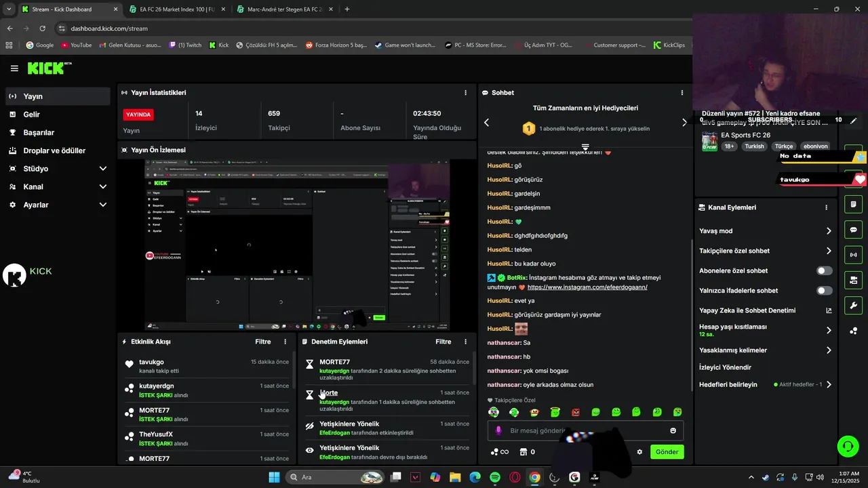Open chat settings gear icon
The image size is (868, 488).
tap(639, 452)
